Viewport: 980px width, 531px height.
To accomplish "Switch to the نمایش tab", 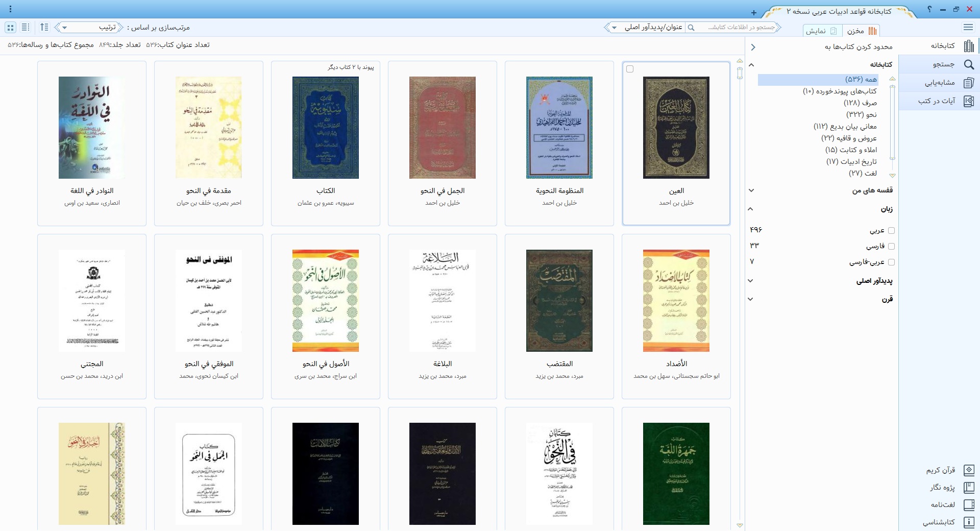I will pos(822,31).
